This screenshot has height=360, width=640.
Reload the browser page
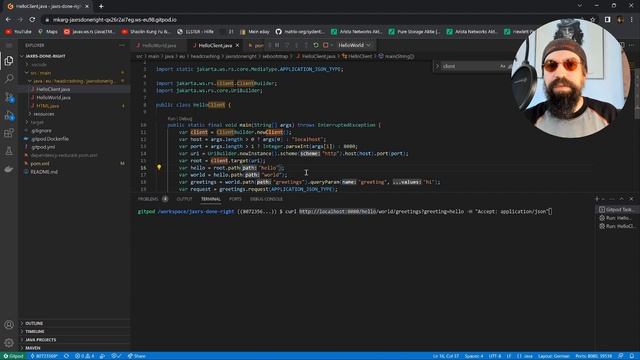[x=32, y=20]
